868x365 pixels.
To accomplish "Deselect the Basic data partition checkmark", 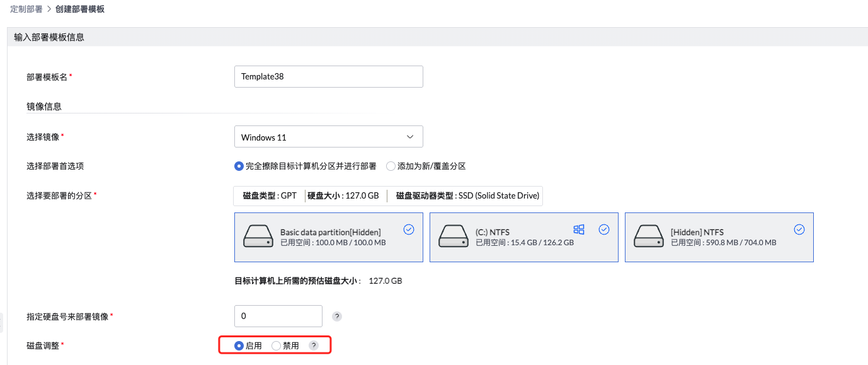I will pos(409,229).
